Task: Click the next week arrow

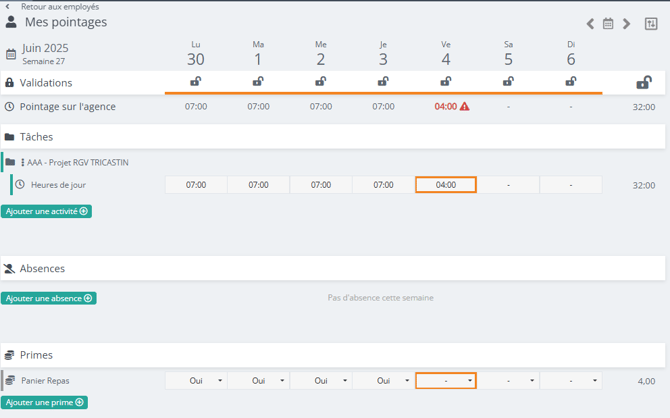Action: (x=627, y=24)
